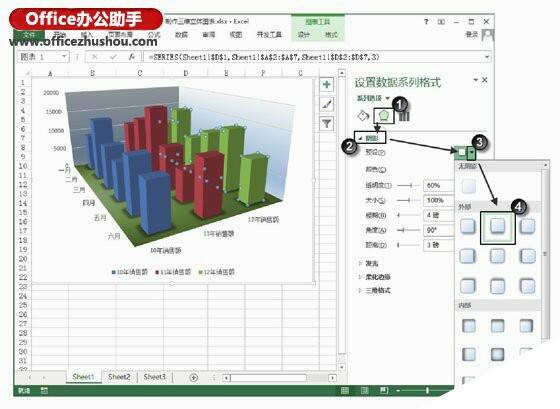
Task: Close the format data series pane
Action: point(485,80)
